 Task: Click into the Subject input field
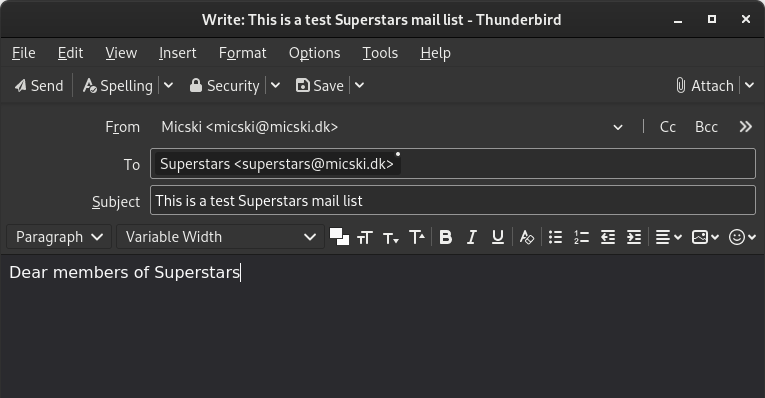click(x=453, y=200)
